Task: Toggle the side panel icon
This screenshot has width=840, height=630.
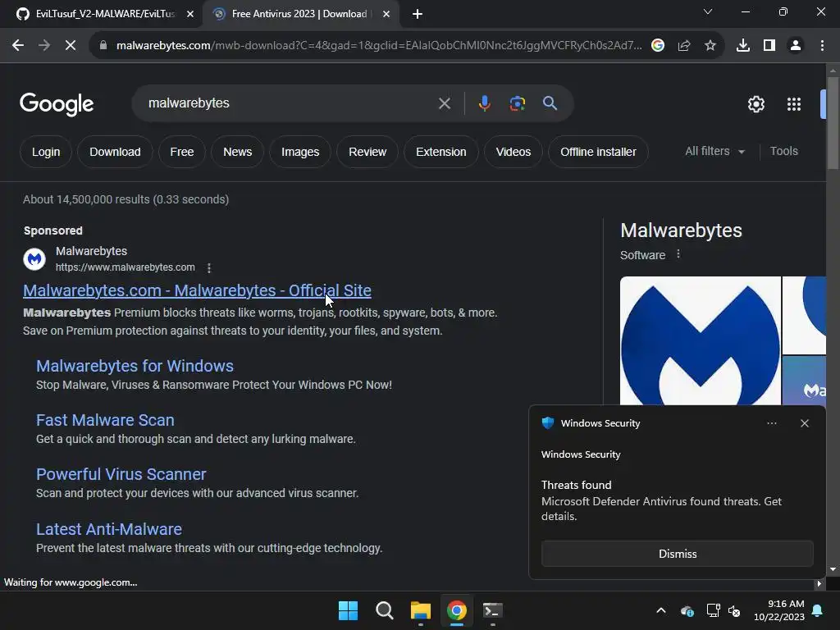Action: 769,46
